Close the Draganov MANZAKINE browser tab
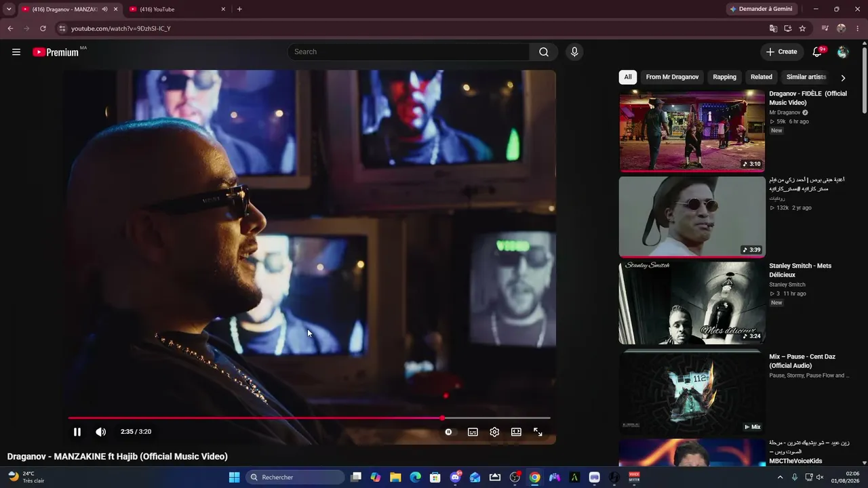Image resolution: width=868 pixels, height=488 pixels. pyautogui.click(x=116, y=9)
